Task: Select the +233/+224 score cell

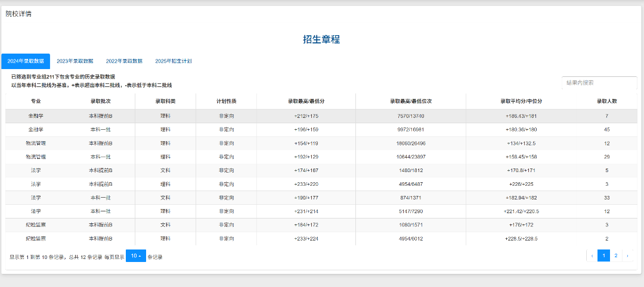Action: coord(306,239)
